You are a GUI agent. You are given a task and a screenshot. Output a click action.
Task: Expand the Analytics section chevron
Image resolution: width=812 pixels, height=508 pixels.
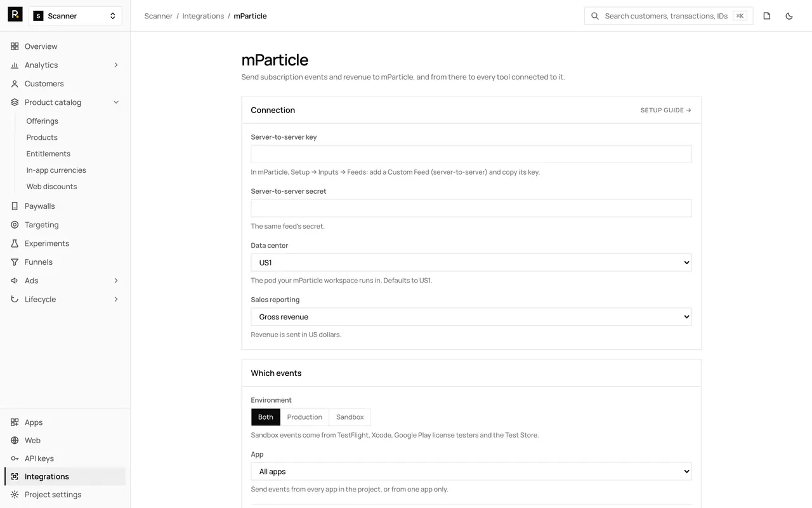(116, 65)
